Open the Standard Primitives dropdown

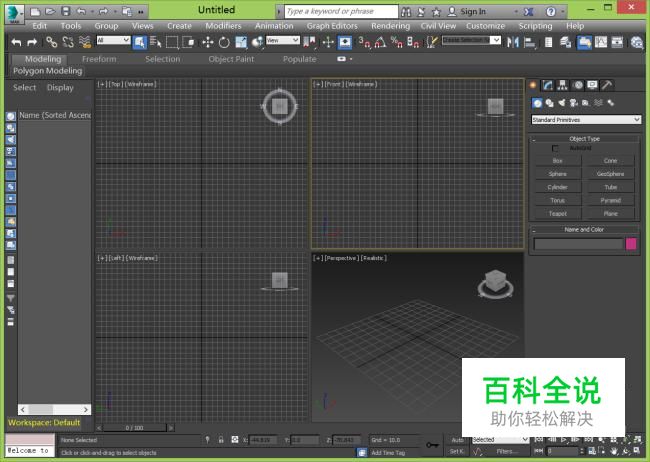click(x=585, y=120)
